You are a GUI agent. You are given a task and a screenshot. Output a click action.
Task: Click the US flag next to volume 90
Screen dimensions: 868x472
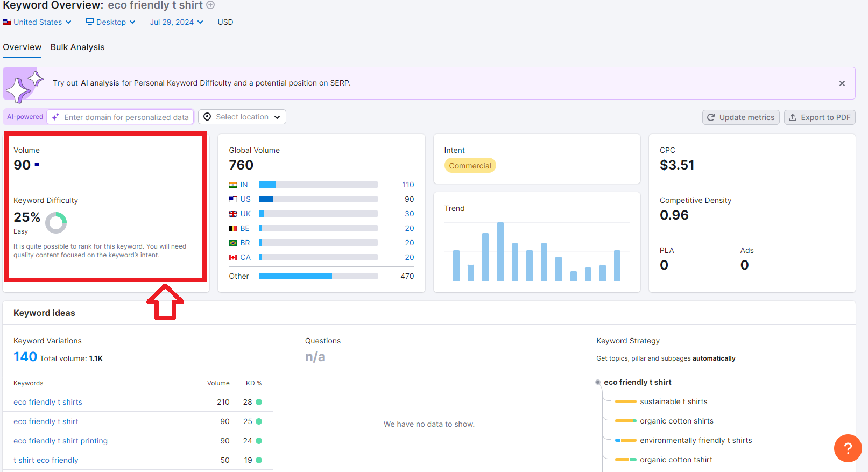(x=38, y=166)
